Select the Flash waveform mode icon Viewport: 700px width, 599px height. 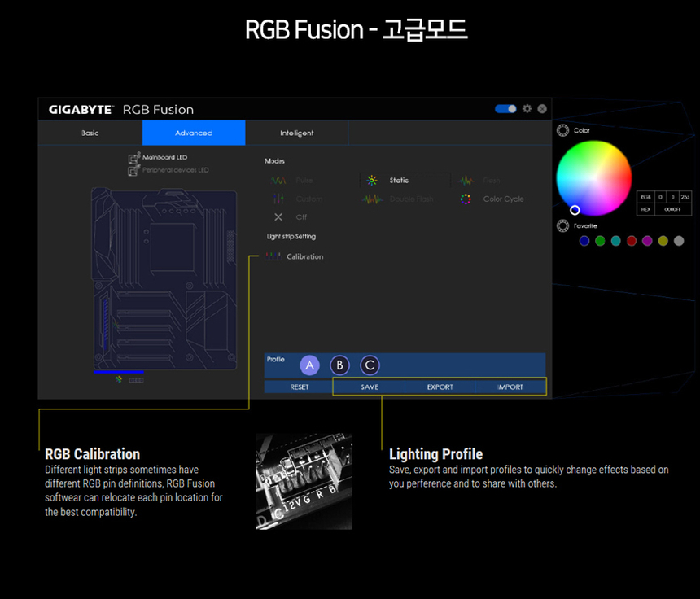(x=466, y=181)
